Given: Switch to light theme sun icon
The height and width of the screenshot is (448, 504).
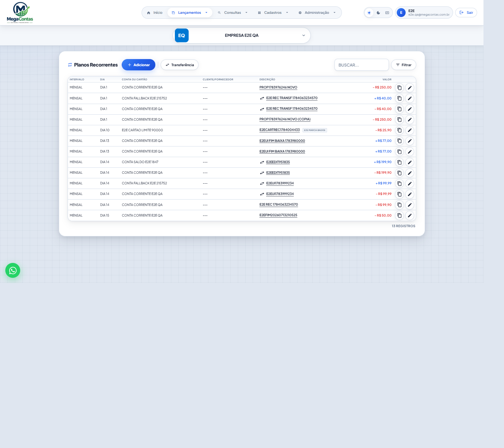Looking at the screenshot, I should [x=369, y=13].
